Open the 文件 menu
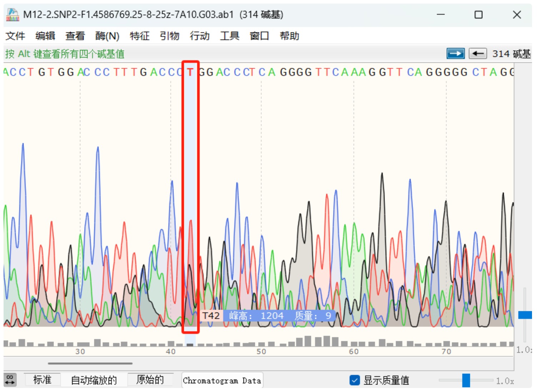Viewport: 537px width, 392px height. (15, 36)
